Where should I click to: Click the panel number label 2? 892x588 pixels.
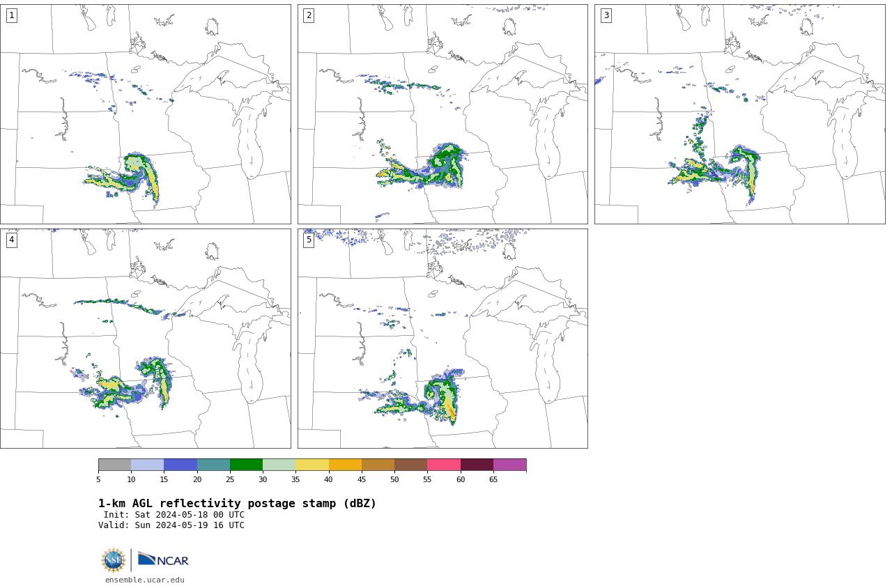point(309,15)
